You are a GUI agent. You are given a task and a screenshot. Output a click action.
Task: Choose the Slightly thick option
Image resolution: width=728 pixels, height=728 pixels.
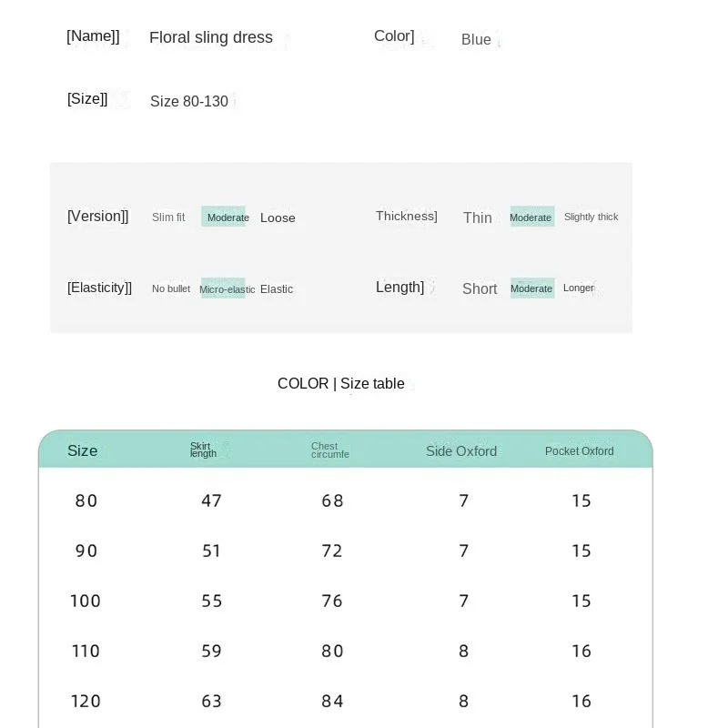[x=591, y=217]
